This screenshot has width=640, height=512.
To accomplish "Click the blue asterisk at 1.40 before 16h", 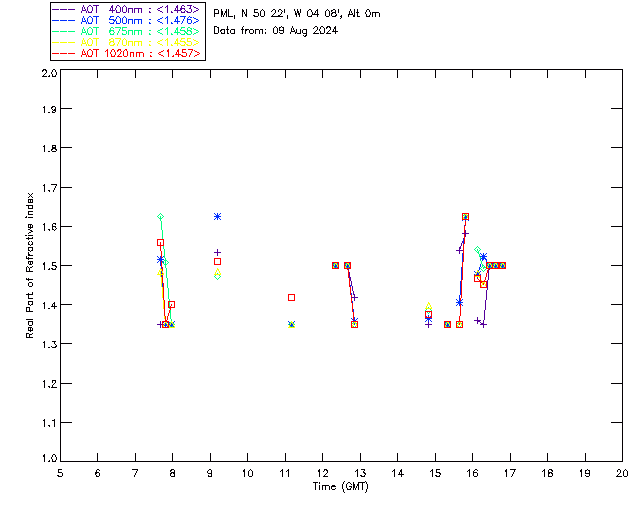I will [x=459, y=303].
